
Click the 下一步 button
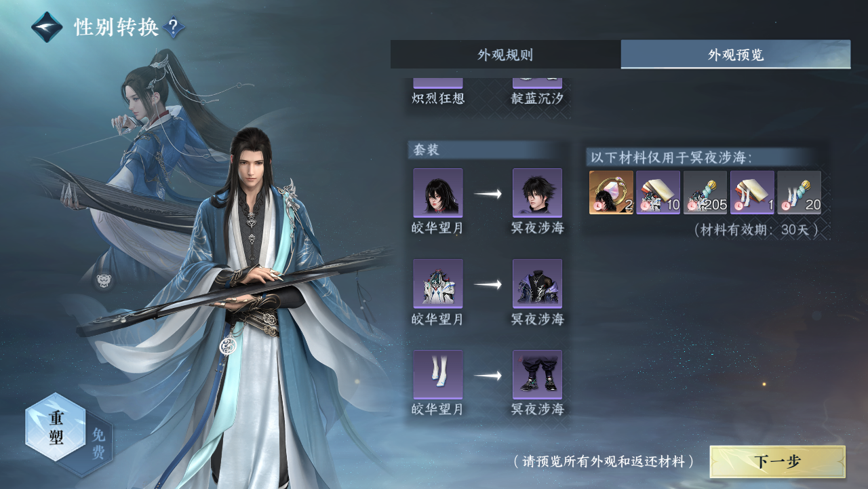tap(777, 462)
